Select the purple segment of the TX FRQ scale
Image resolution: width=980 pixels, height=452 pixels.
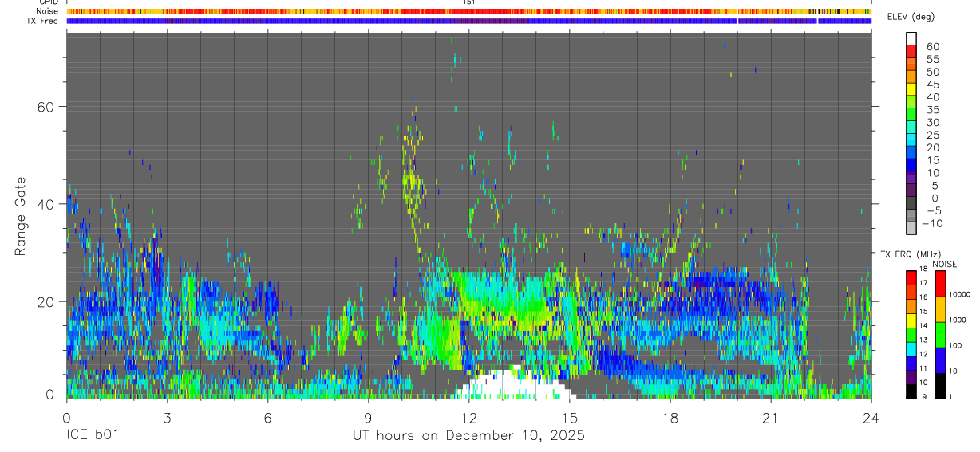tap(911, 377)
